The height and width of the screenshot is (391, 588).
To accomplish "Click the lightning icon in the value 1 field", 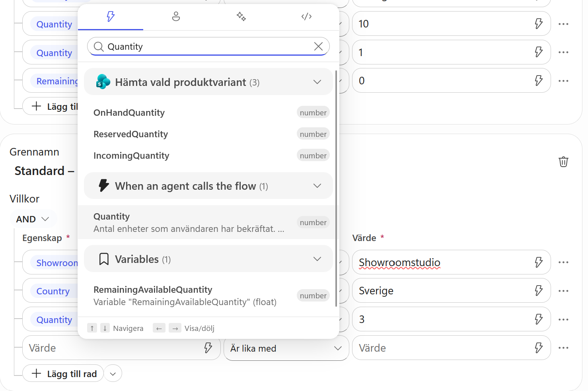I will tap(539, 52).
